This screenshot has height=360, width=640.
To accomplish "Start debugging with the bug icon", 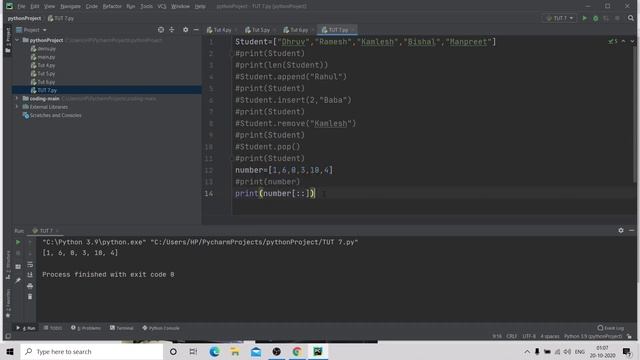I will click(x=596, y=18).
